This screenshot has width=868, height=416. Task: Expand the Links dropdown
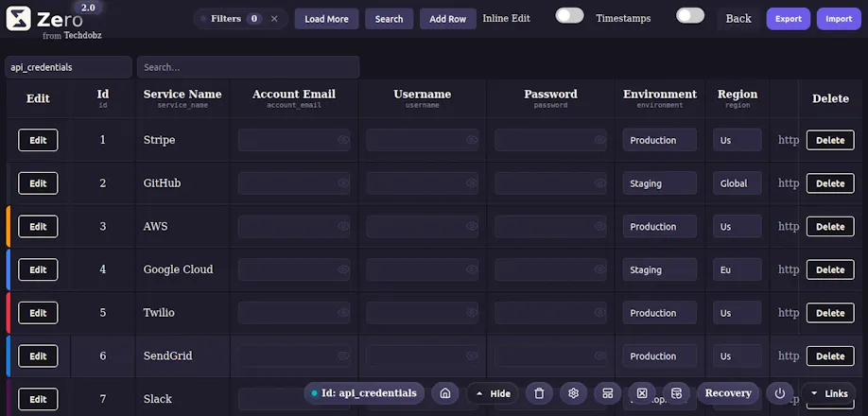(x=828, y=393)
